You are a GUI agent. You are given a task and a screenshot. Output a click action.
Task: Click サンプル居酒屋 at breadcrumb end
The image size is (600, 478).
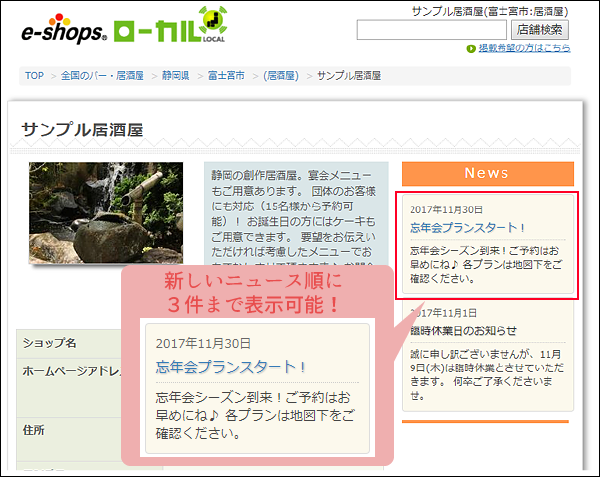[349, 75]
